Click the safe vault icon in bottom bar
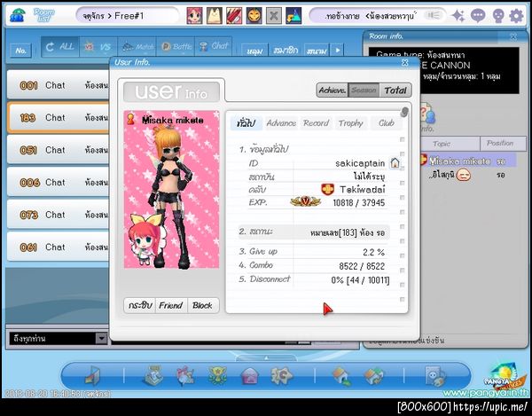This screenshot has height=416, width=532. pos(435,376)
